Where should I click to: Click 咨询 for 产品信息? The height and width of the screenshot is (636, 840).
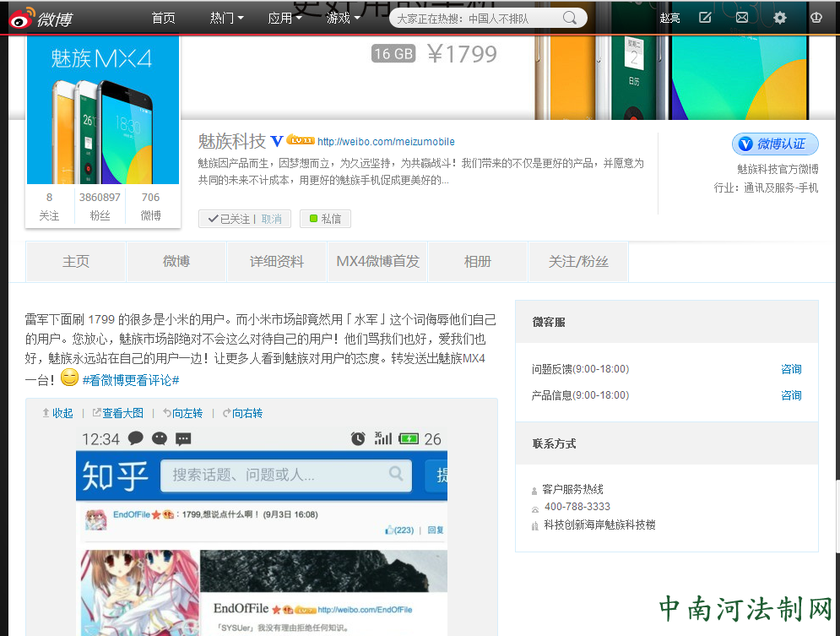click(791, 395)
